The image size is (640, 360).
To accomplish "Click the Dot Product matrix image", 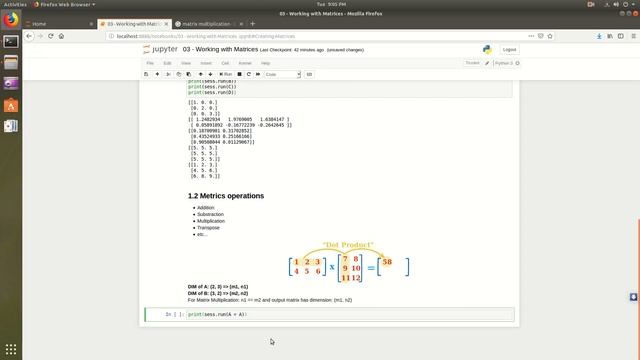I will (x=349, y=262).
